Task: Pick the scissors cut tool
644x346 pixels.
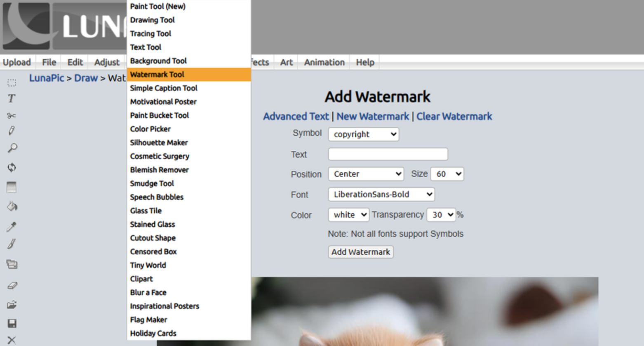Action: point(12,116)
